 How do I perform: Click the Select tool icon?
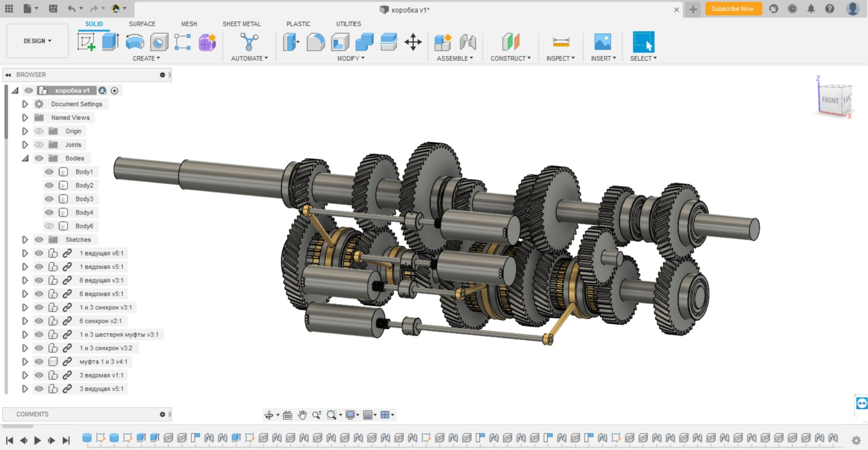(x=644, y=42)
